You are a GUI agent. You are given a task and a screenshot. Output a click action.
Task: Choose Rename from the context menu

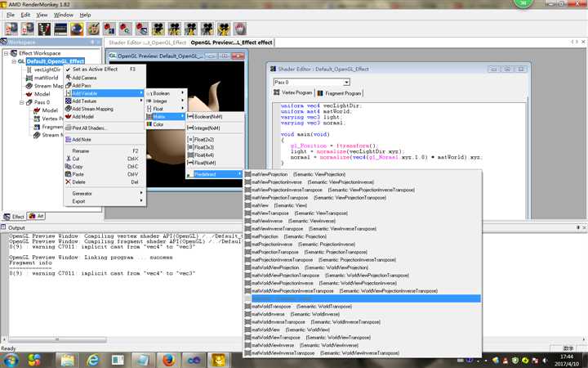105,150
